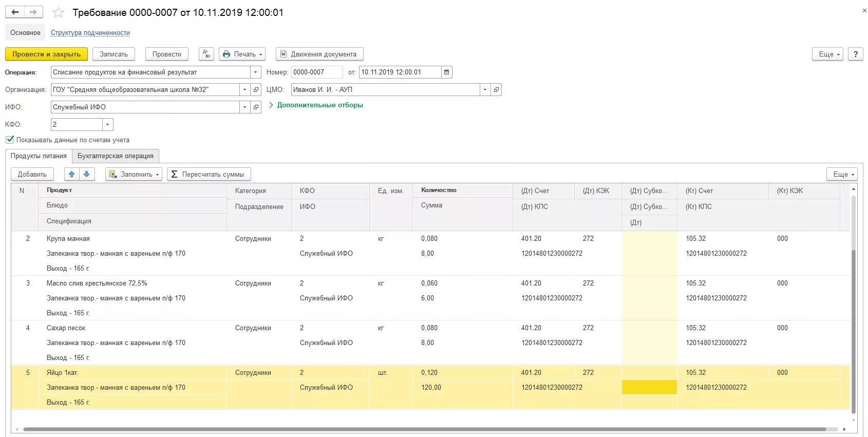Go back with the left arrow
The width and height of the screenshot is (868, 437).
15,12
